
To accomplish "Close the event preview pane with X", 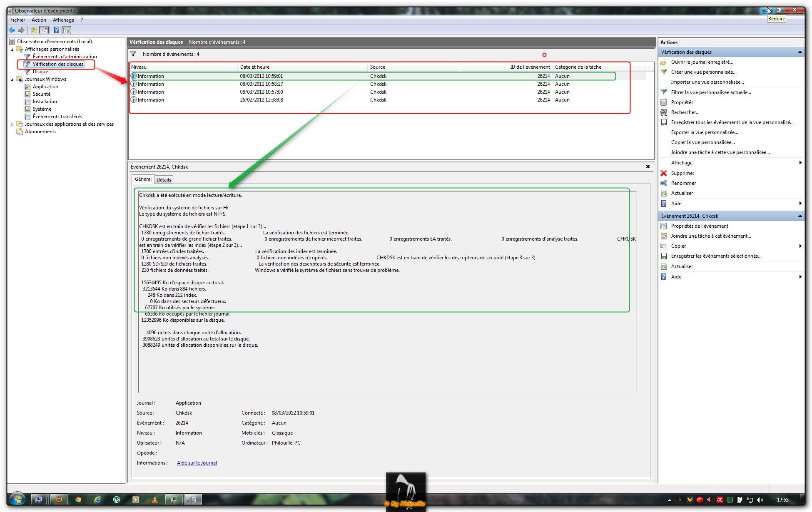I will tap(648, 167).
